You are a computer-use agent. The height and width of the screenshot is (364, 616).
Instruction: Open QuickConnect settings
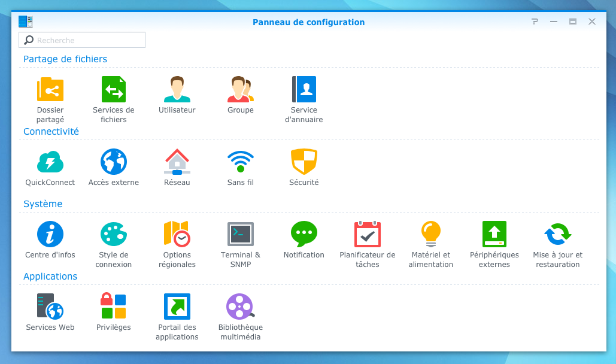[50, 162]
